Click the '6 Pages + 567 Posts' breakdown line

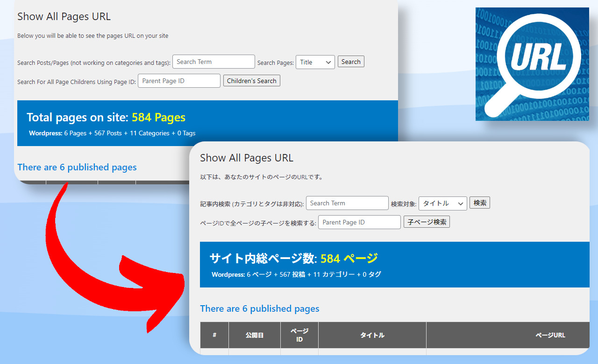[x=112, y=133]
